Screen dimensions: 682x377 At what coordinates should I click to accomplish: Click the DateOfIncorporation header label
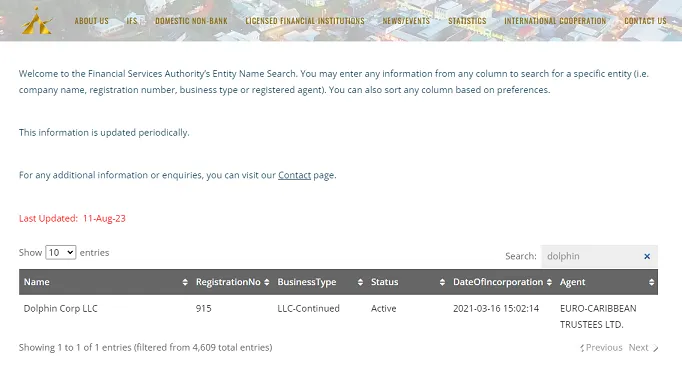(498, 282)
